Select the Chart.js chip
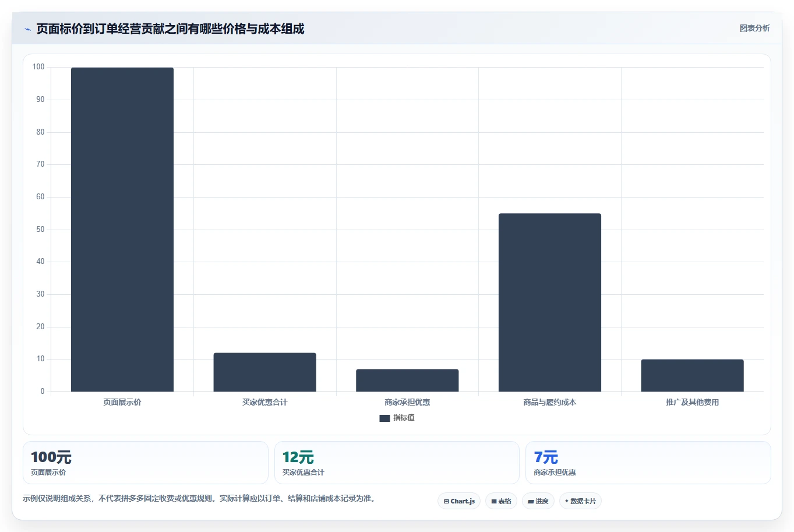The width and height of the screenshot is (794, 532). point(459,501)
